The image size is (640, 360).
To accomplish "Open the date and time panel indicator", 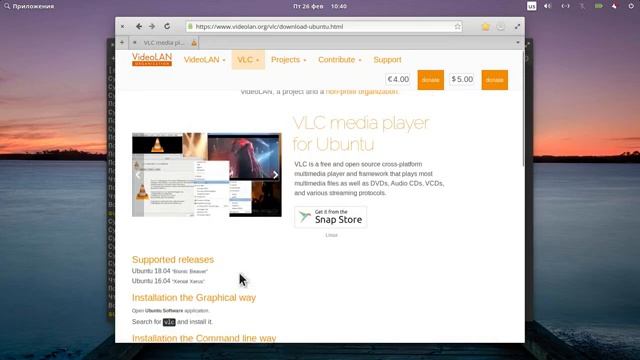I will click(x=320, y=6).
